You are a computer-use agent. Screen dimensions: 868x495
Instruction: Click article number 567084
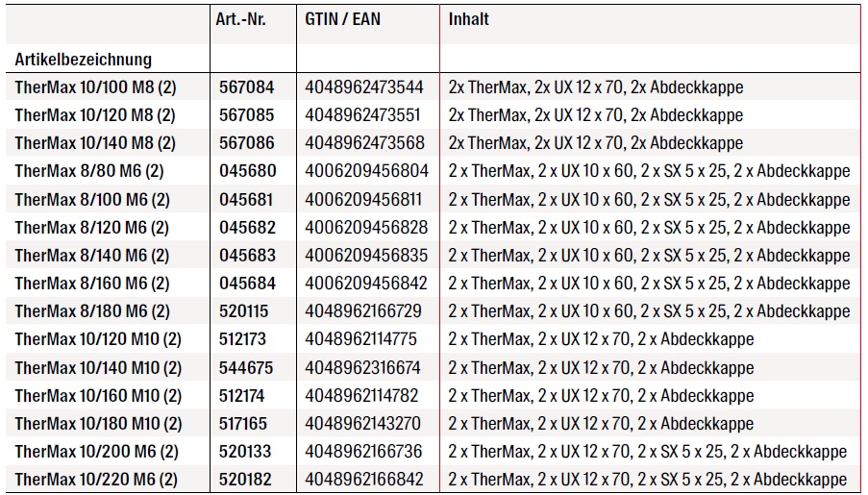(246, 87)
